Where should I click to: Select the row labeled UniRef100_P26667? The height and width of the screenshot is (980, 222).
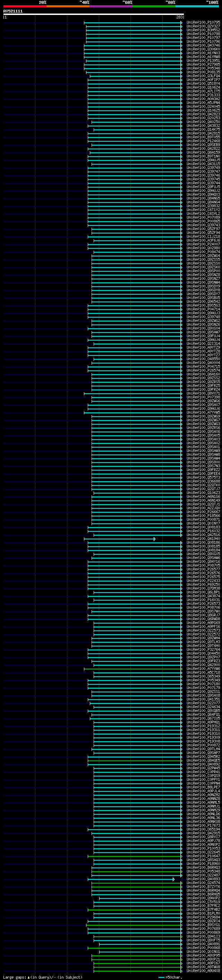pyautogui.click(x=203, y=512)
